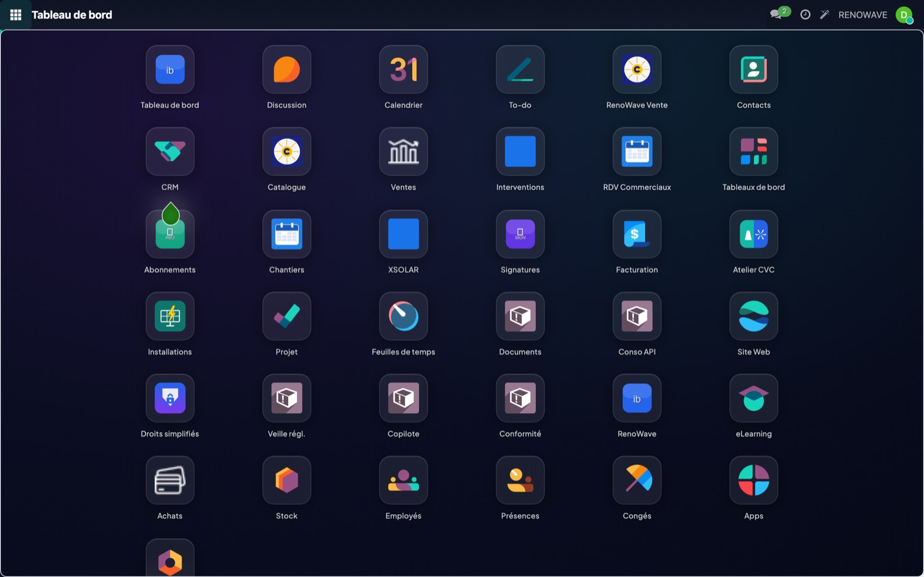The image size is (924, 577).
Task: Open the RENOWAVE company switcher
Action: [862, 15]
